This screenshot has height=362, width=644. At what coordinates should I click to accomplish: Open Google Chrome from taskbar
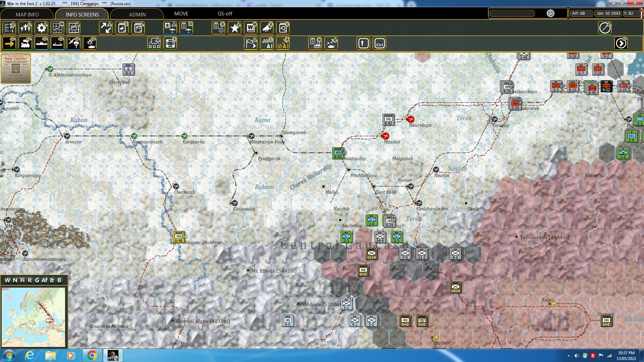click(x=92, y=355)
